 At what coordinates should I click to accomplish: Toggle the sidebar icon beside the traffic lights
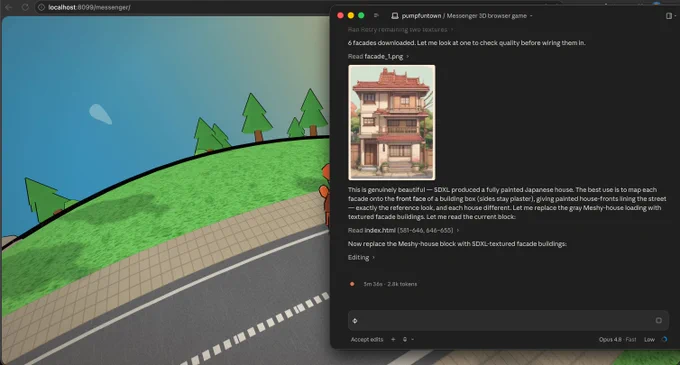376,16
